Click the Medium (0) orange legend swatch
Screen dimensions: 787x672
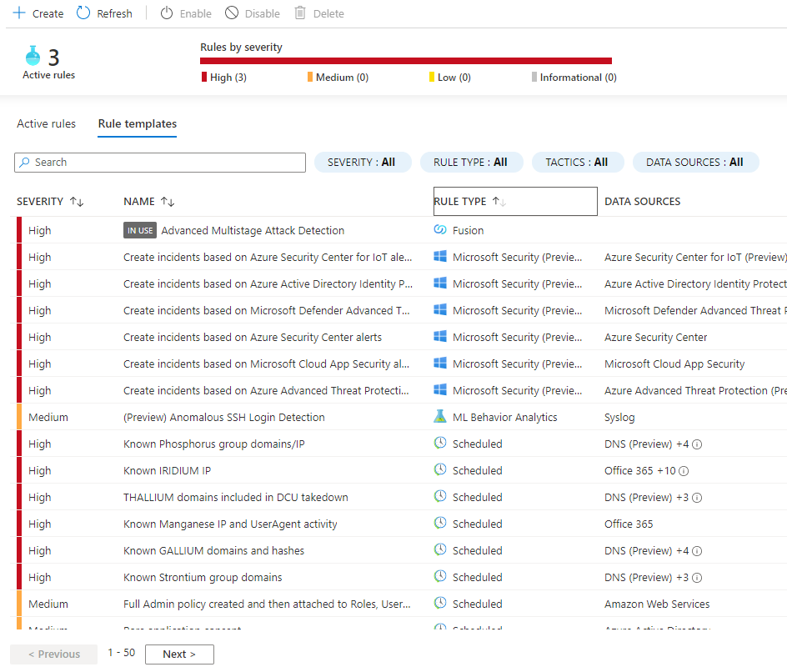[x=310, y=77]
